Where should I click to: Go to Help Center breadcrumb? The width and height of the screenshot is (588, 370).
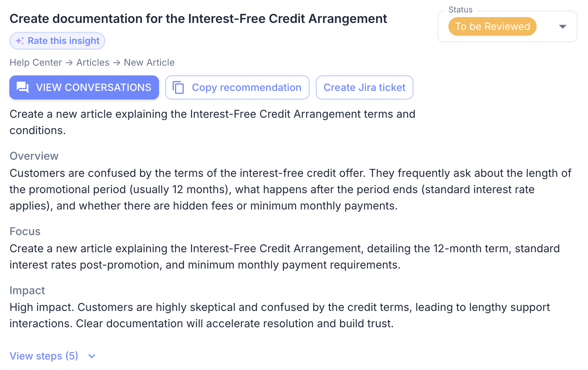[x=36, y=63]
